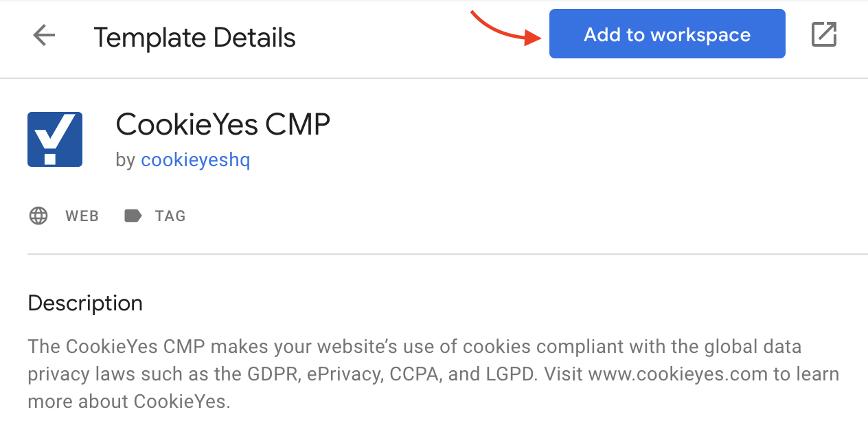Image resolution: width=868 pixels, height=445 pixels.
Task: Click the word ePrivacy in description
Action: pos(334,374)
